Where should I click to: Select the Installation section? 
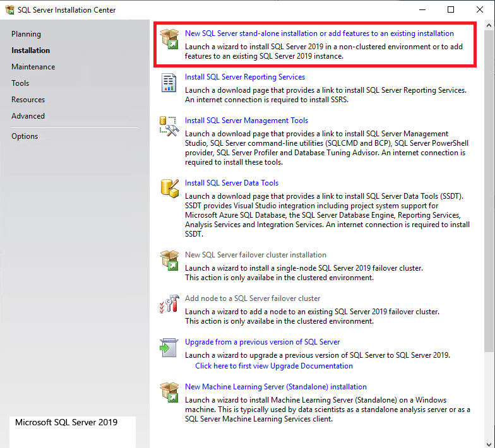[30, 50]
